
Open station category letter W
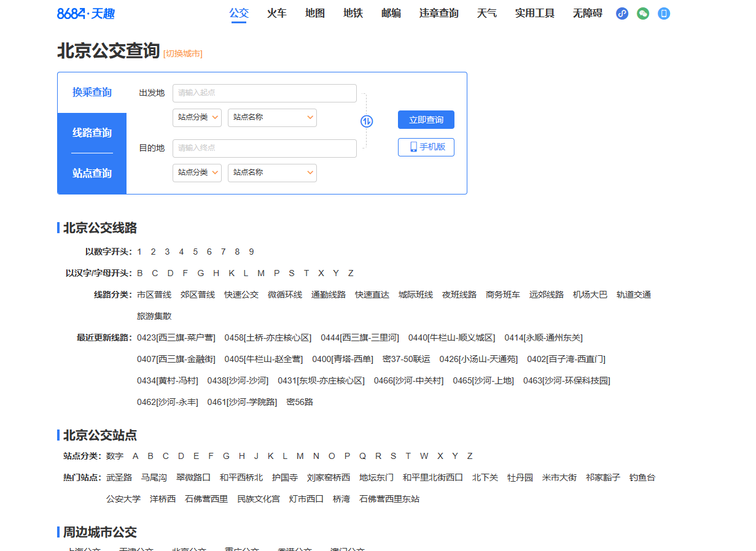tap(424, 456)
